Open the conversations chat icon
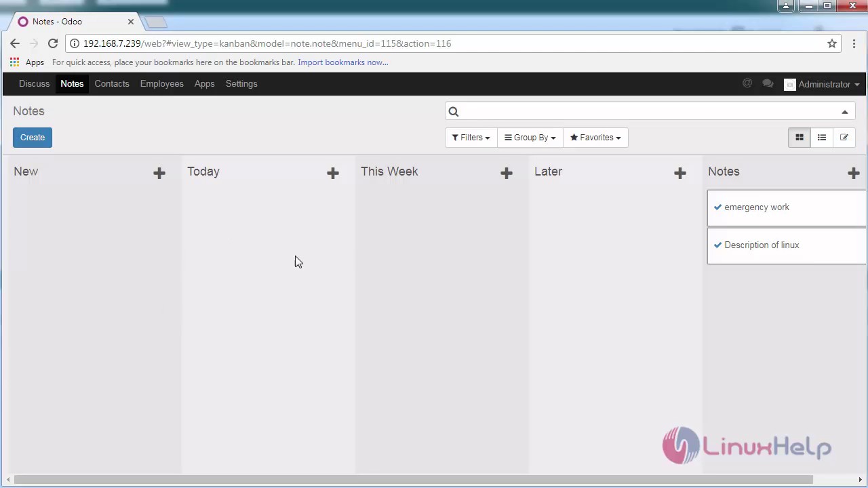This screenshot has height=488, width=868. pos(768,83)
